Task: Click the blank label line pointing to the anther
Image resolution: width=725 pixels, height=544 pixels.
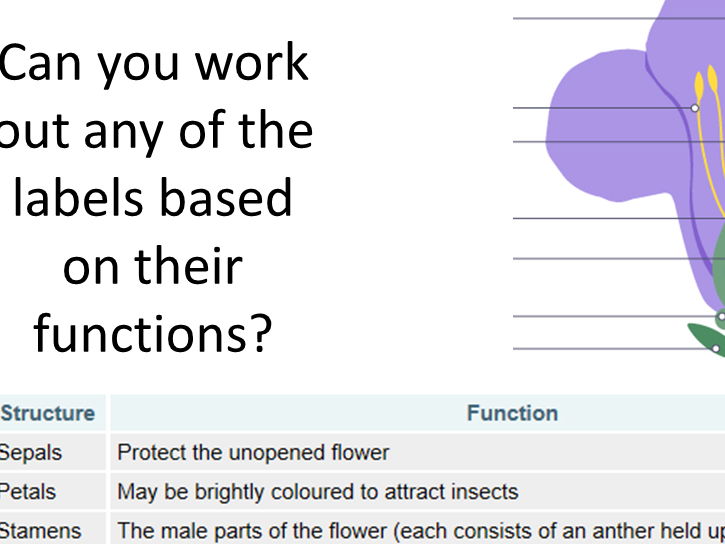Action: [603, 108]
